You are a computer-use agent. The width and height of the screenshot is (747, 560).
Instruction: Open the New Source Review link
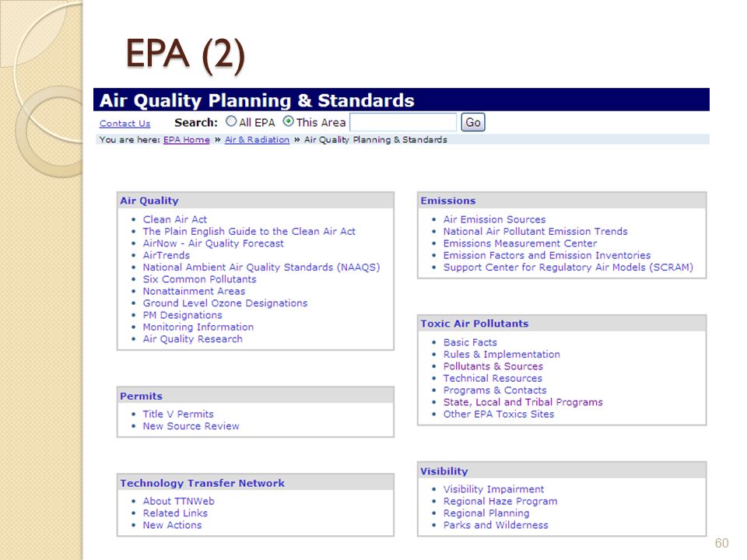coord(191,426)
